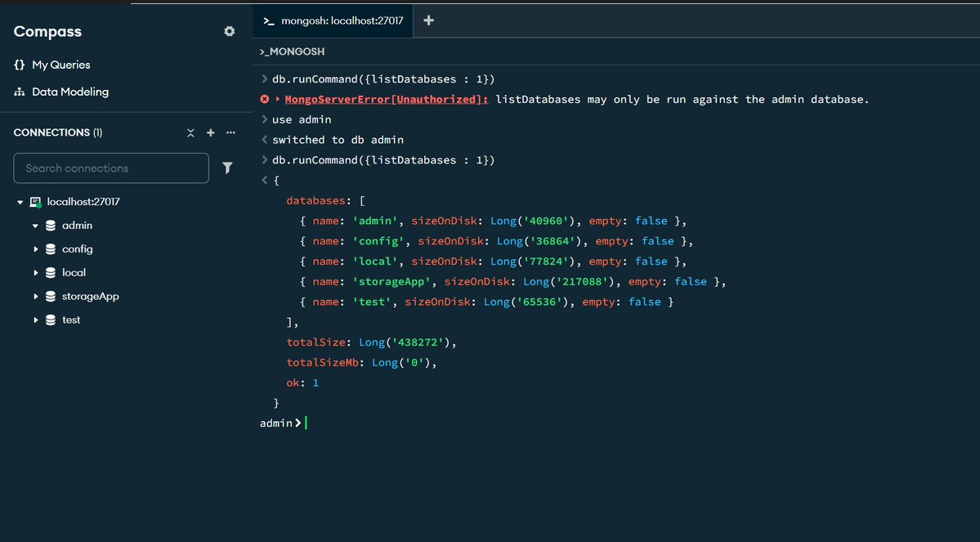
Task: Click the totalSize Long('438272') line
Action: 371,342
